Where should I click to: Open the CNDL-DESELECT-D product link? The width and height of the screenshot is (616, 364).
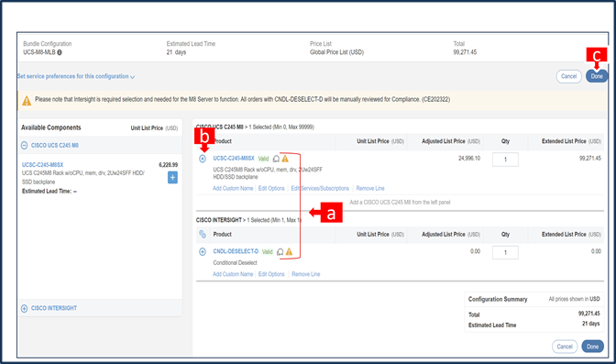click(x=236, y=251)
